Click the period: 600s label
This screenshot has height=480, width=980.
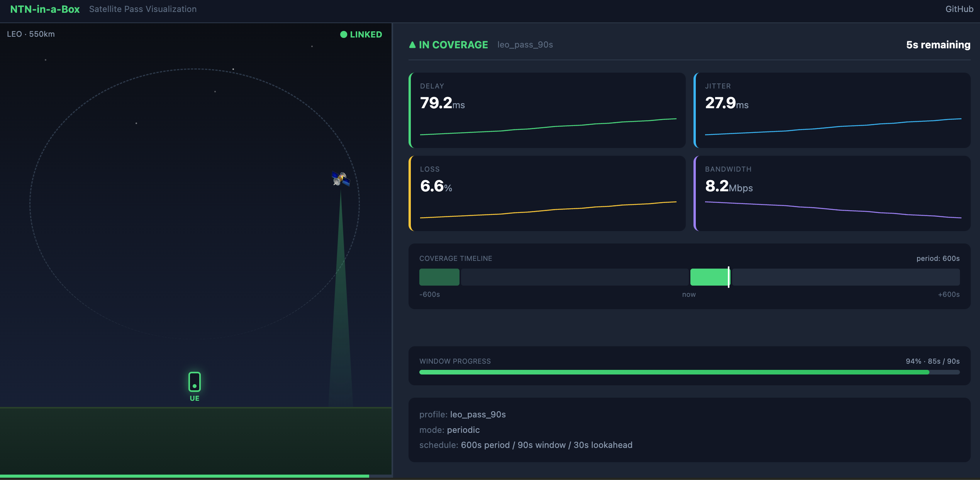coord(938,258)
